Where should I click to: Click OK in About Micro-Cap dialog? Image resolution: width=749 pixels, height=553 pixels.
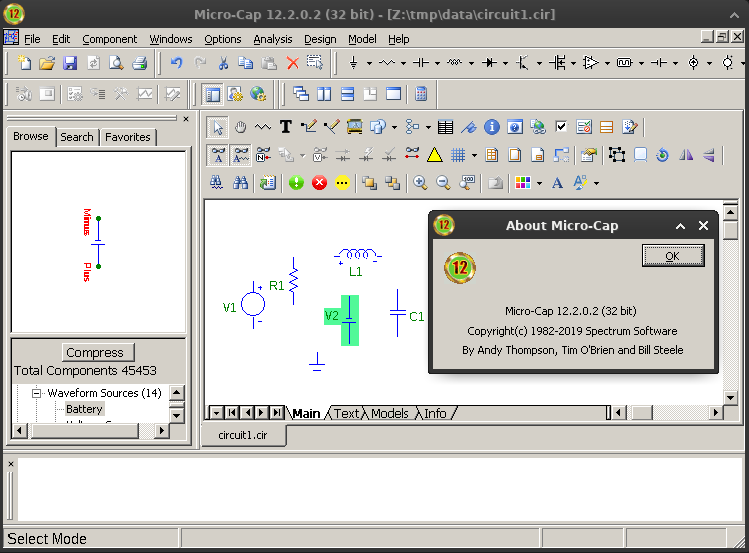[672, 256]
